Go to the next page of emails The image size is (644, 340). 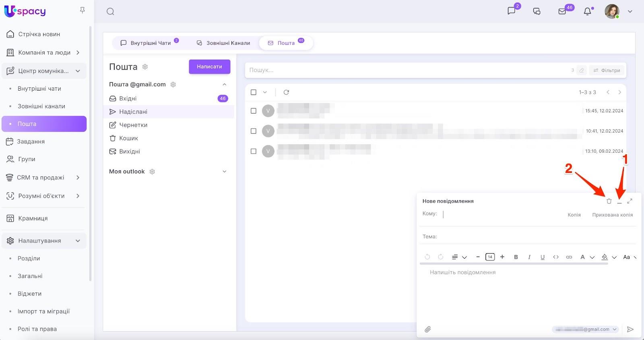(x=620, y=92)
